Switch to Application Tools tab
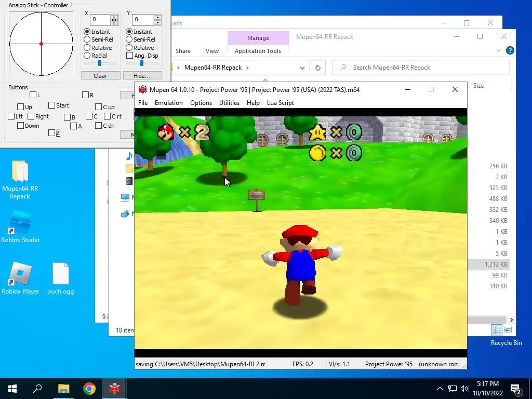This screenshot has width=532, height=399. (x=258, y=51)
